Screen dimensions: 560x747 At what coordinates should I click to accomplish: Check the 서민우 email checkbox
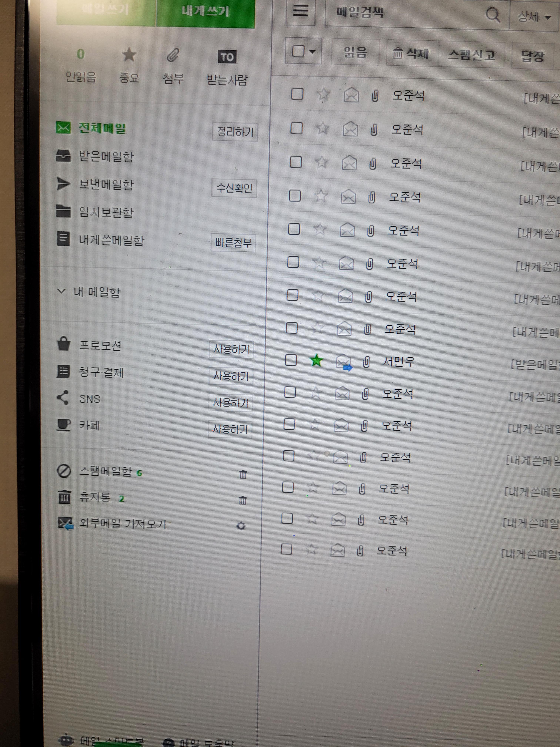291,360
